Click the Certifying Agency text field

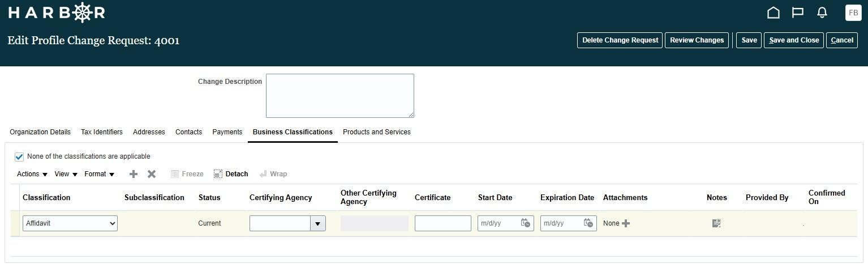tap(280, 223)
